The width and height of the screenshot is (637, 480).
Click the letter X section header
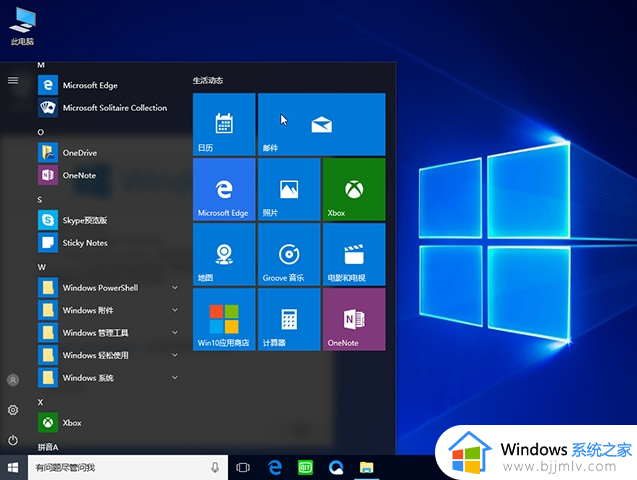(40, 402)
